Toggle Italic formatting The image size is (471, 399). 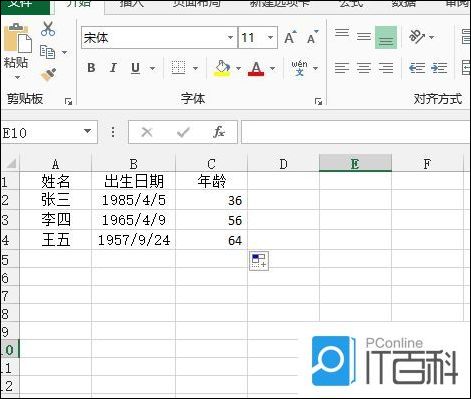[113, 68]
